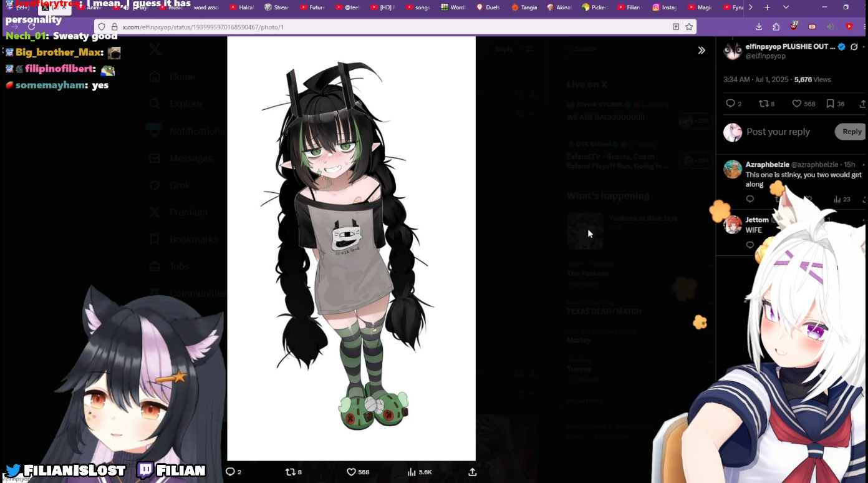868x483 pixels.
Task: Expand the list all tabs dropdown
Action: pos(786,7)
